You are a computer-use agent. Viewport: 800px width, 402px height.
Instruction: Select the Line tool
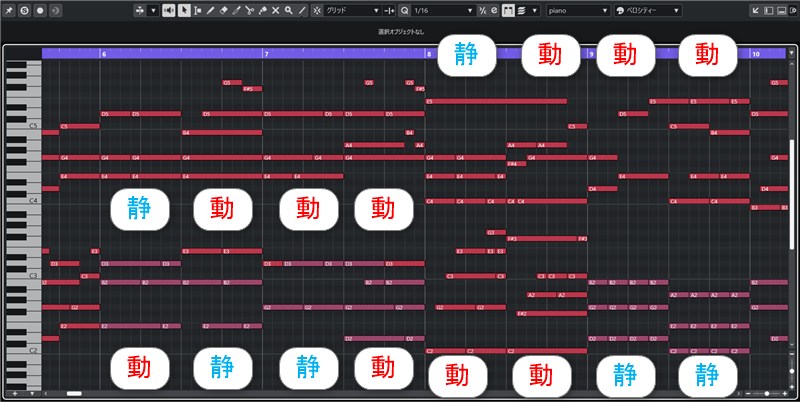302,10
